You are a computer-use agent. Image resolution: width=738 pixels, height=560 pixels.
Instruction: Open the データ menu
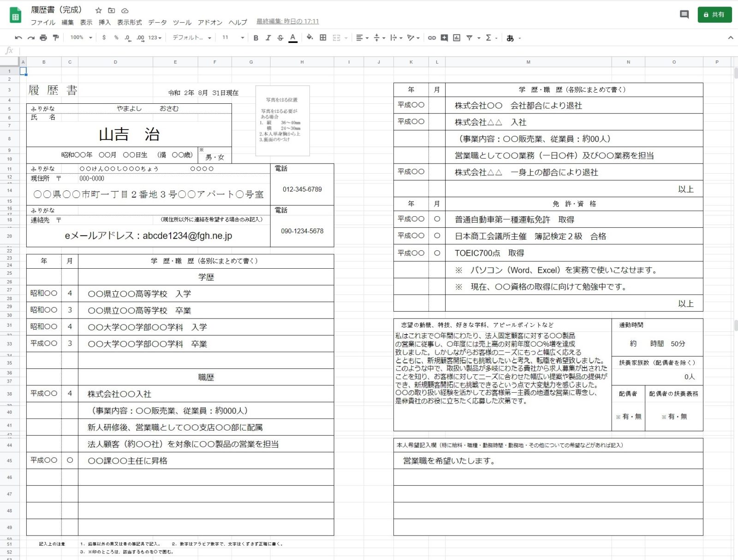tap(157, 22)
